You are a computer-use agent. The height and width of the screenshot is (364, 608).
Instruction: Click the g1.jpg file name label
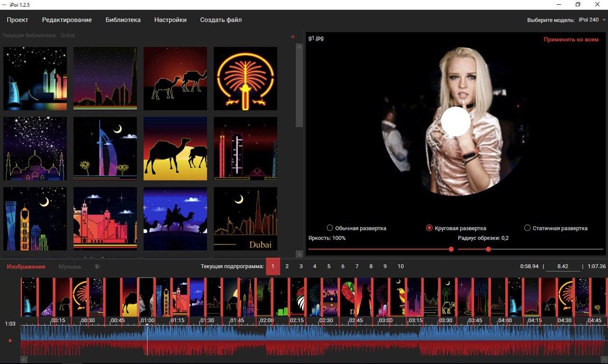316,38
